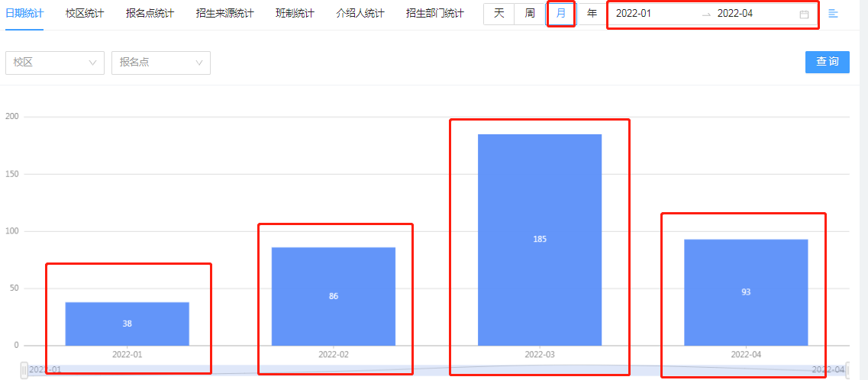
Task: Click the end month field 2022-04
Action: (735, 14)
